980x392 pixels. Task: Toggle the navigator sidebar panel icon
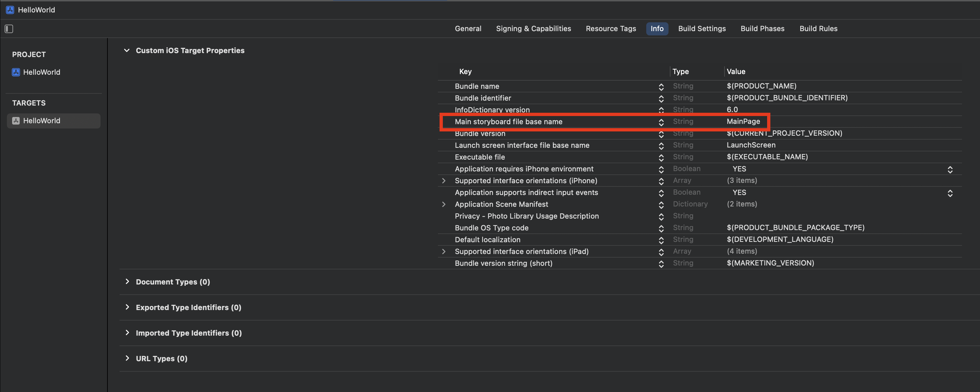[9, 29]
